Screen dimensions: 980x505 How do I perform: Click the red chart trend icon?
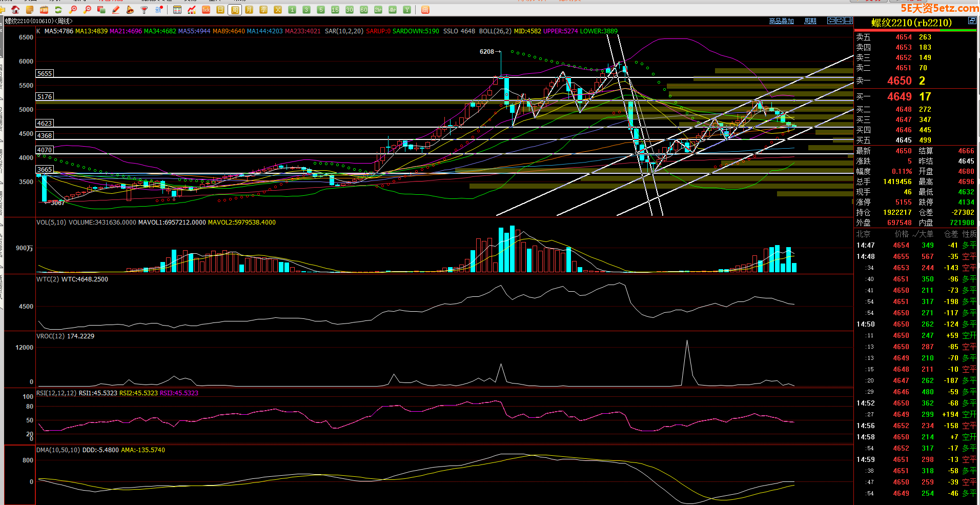(192, 10)
